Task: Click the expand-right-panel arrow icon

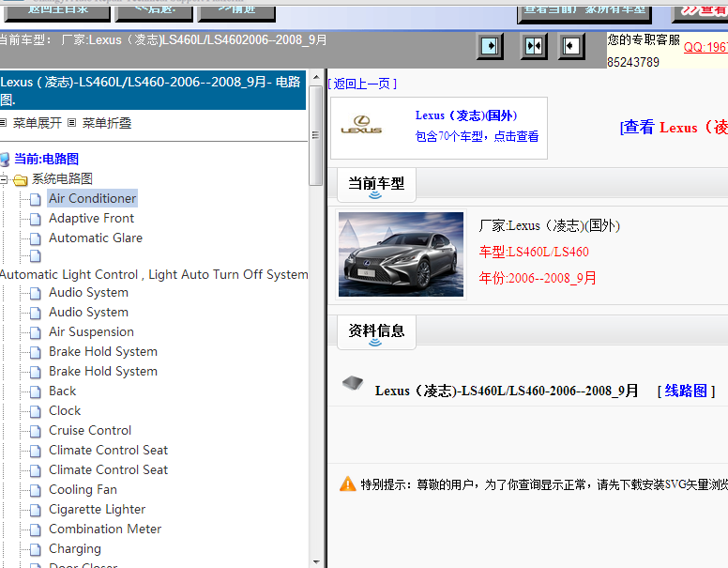Action: point(490,46)
